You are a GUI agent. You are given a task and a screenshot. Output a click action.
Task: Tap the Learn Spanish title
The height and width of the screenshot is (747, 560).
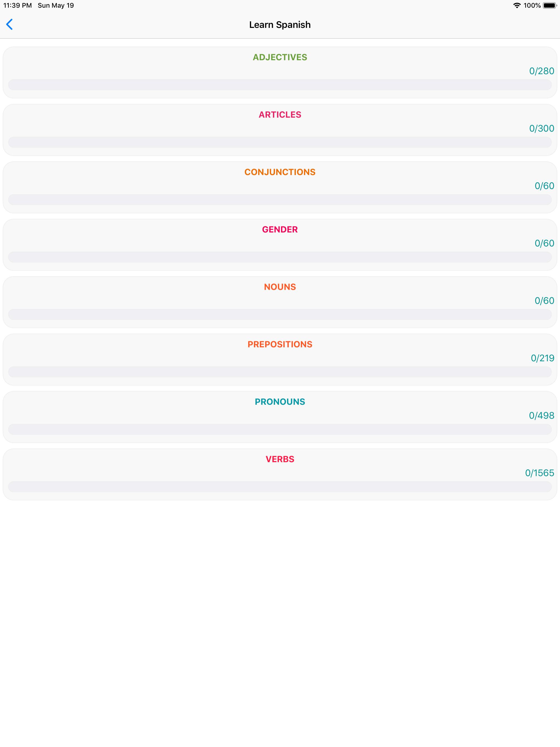280,24
